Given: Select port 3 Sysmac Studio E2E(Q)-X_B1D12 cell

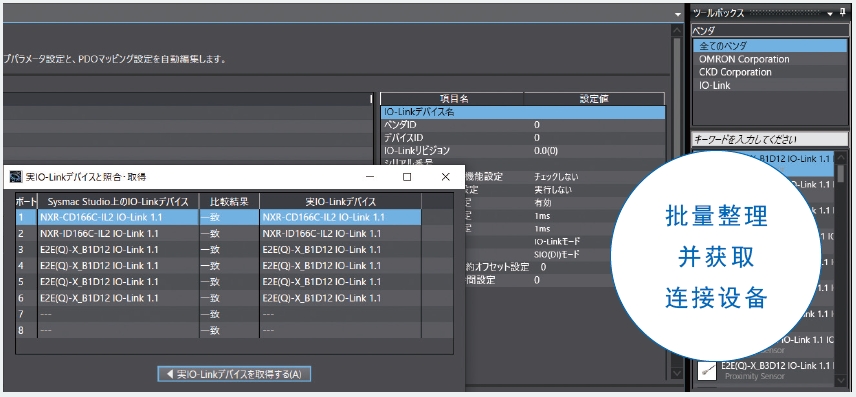Looking at the screenshot, I should coord(118,250).
